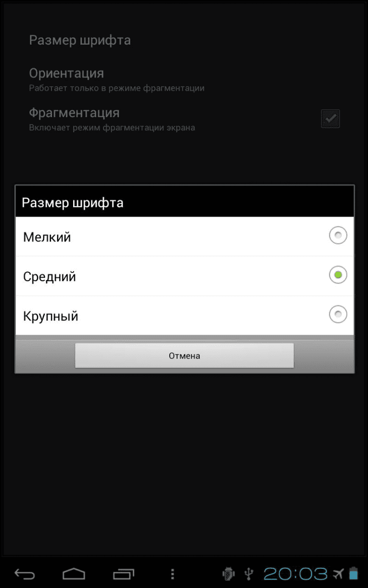Open the recent apps icon
The height and width of the screenshot is (588, 368).
coord(123,574)
